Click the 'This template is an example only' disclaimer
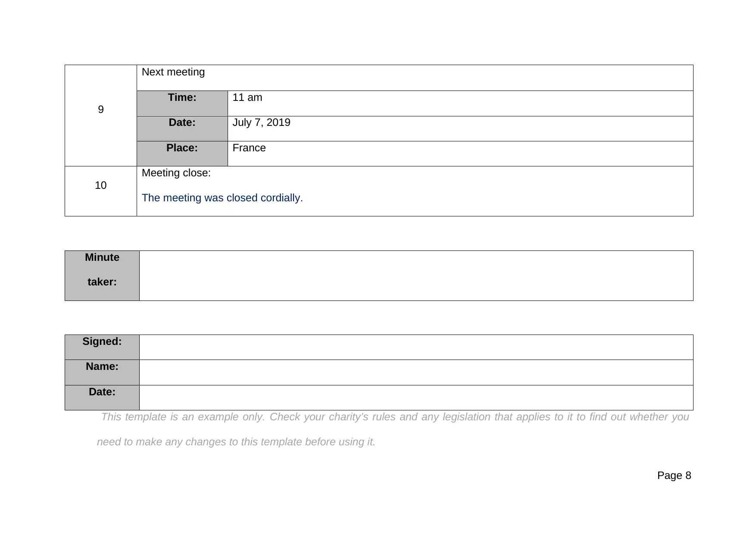The image size is (756, 535). 393,429
